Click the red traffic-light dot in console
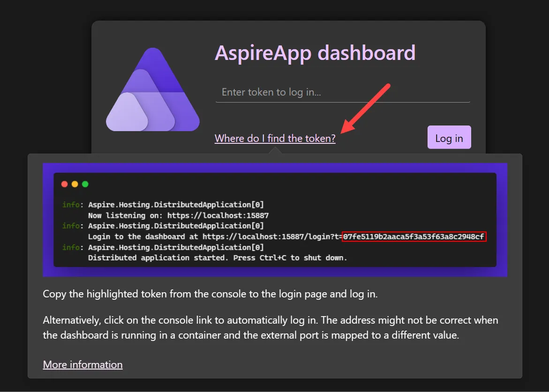The image size is (549, 392). point(64,184)
